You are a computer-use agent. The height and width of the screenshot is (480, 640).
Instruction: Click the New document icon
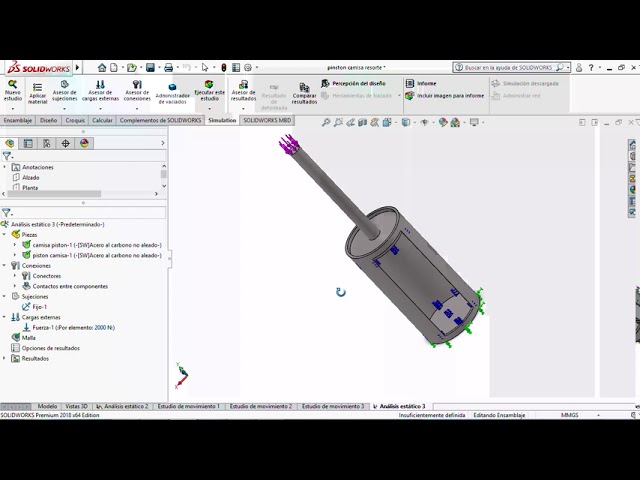coord(114,67)
